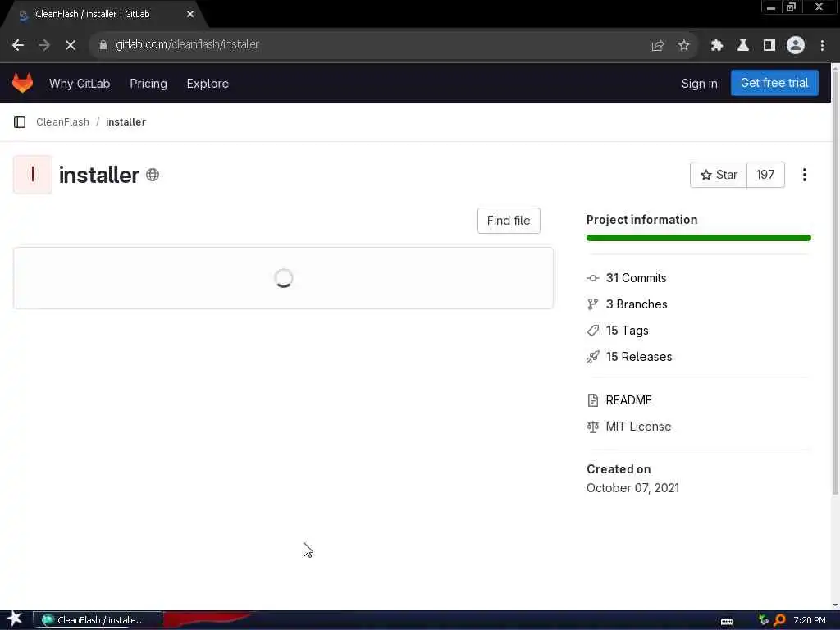840x630 pixels.
Task: View 15 Tags
Action: coord(628,331)
